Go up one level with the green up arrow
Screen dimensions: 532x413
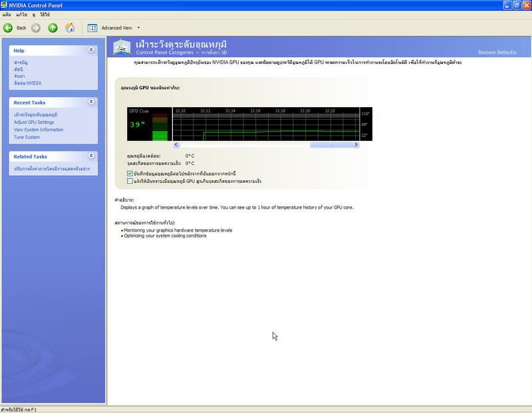[53, 28]
